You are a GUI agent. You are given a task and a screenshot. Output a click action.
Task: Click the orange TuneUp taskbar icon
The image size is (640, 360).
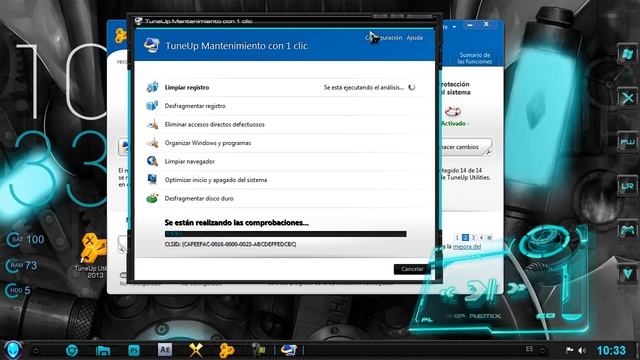pyautogui.click(x=227, y=350)
